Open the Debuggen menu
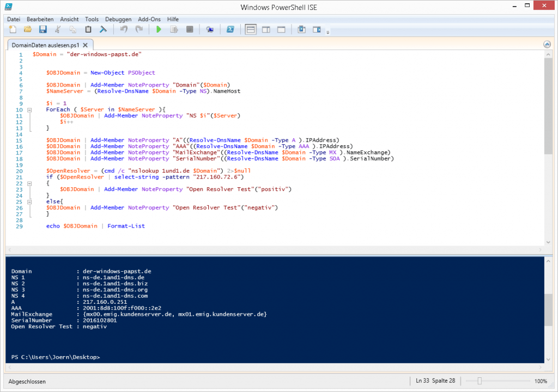Image resolution: width=558 pixels, height=392 pixels. coord(118,19)
